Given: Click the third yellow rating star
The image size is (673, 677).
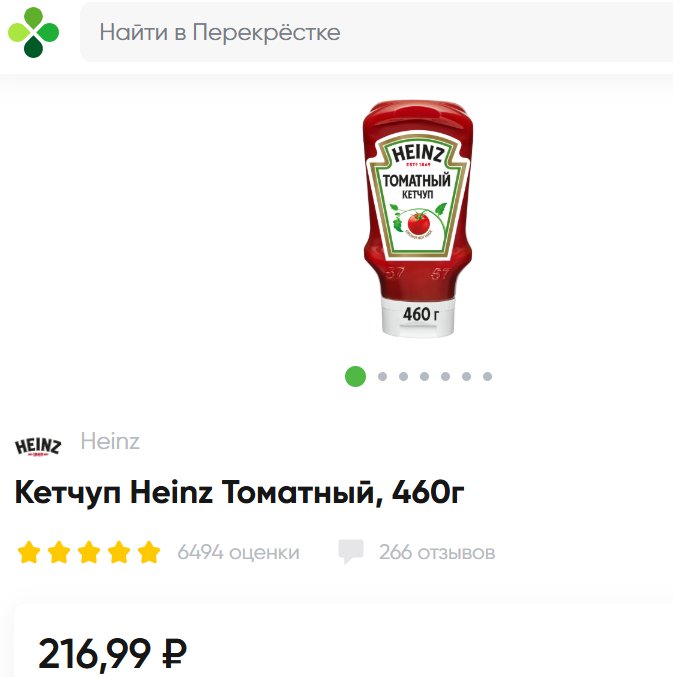Looking at the screenshot, I should tap(89, 552).
